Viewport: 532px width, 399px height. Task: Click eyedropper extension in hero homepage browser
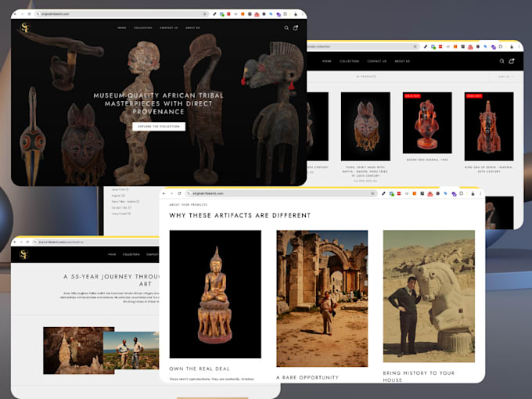(214, 14)
